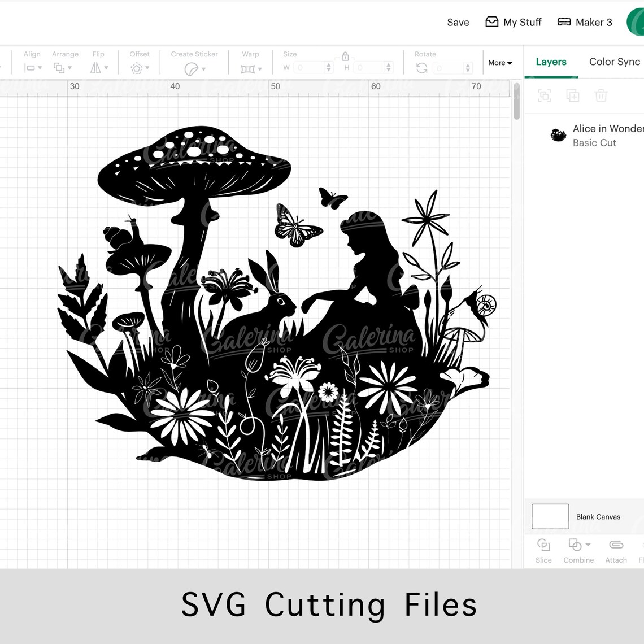The image size is (644, 644).
Task: Expand the Warp dropdown arrow
Action: click(259, 69)
